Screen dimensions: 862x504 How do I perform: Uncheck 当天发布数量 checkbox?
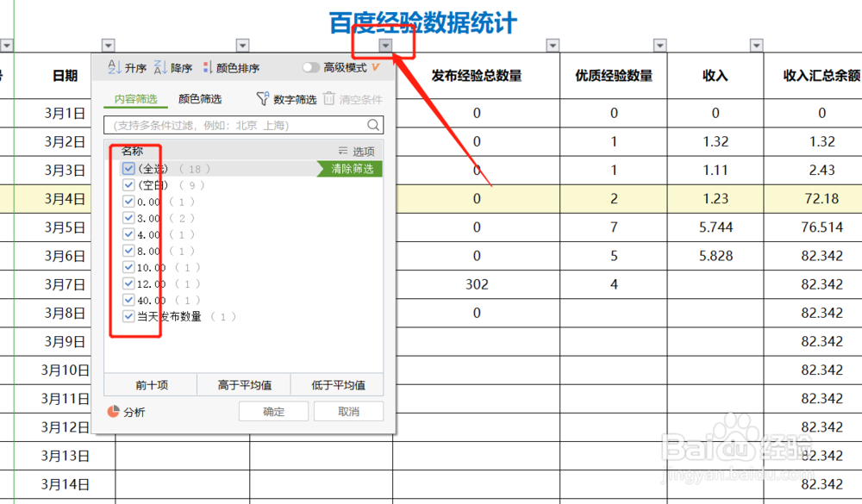[128, 316]
